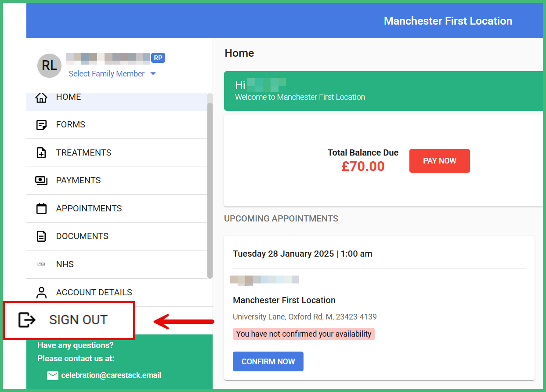Viewport: 546px width, 392px height.
Task: Click the celebration@carestack.email link
Action: point(111,375)
